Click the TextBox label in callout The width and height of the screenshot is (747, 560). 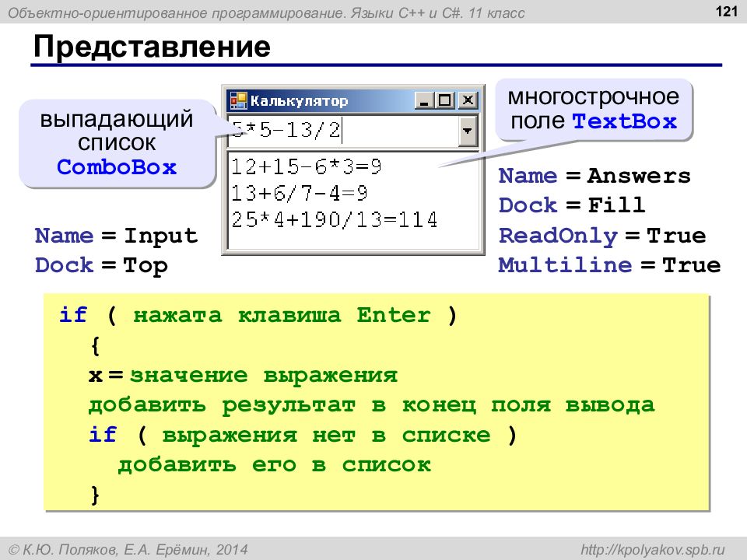(x=624, y=121)
